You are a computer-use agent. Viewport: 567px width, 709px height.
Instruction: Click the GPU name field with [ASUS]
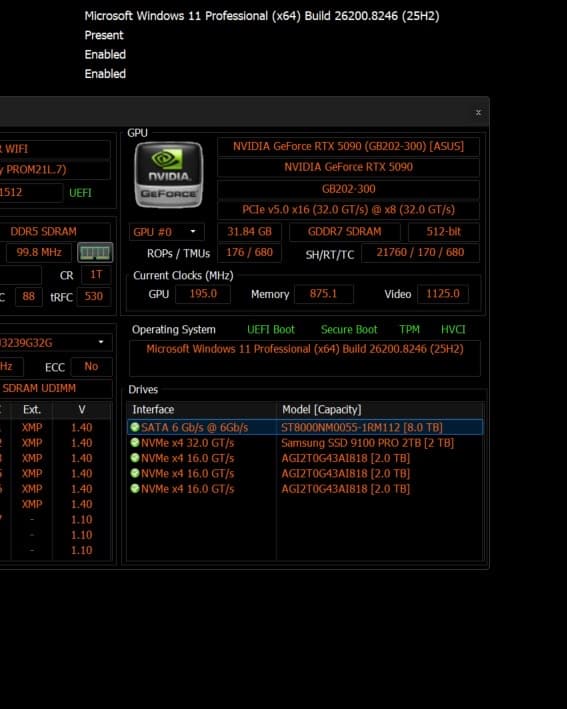coord(348,147)
